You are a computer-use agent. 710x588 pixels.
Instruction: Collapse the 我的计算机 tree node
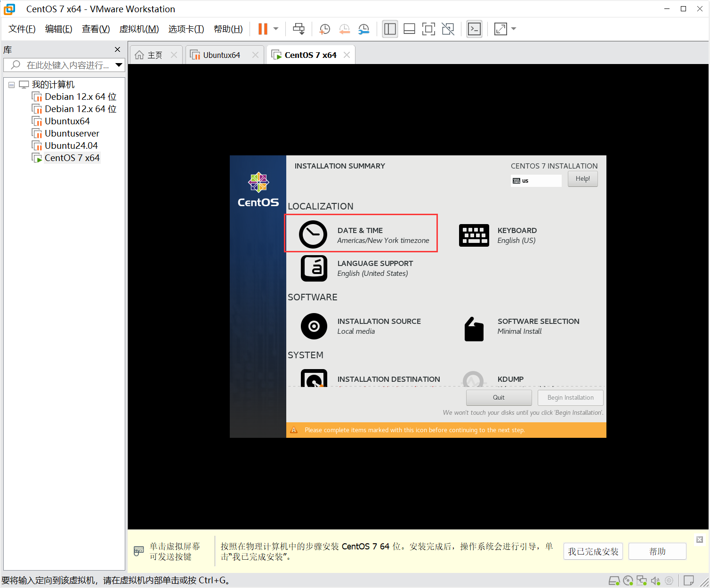pos(11,85)
